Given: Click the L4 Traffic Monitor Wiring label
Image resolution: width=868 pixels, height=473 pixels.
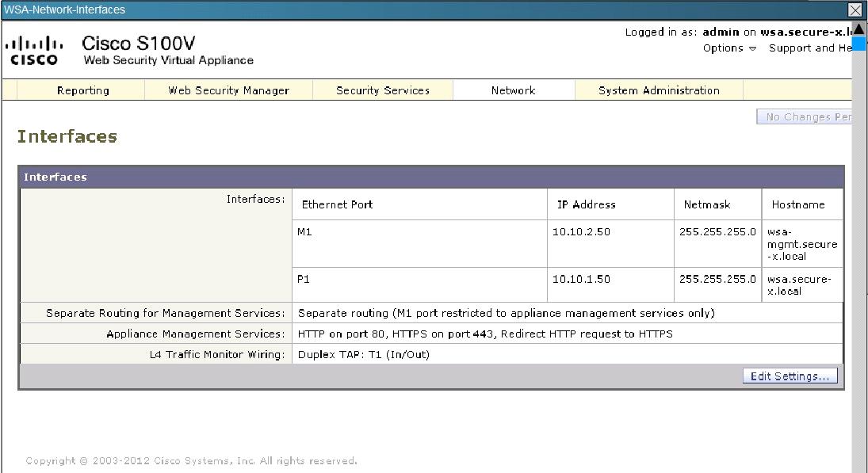Looking at the screenshot, I should (217, 355).
